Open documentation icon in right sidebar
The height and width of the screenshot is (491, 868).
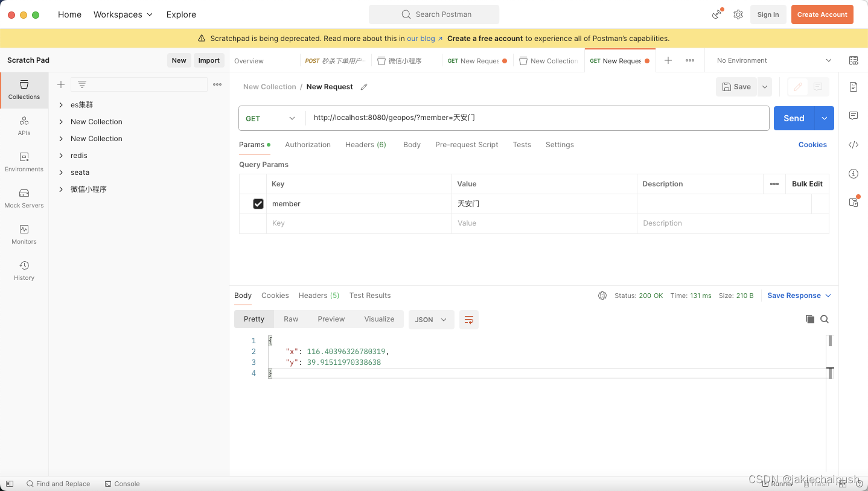click(854, 87)
